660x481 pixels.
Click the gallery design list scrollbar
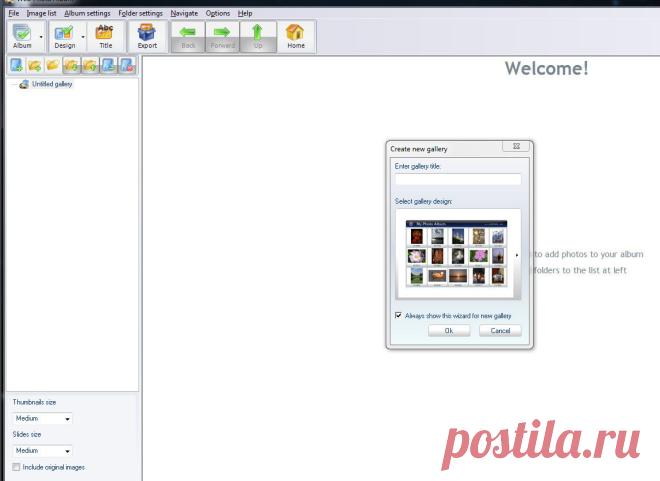(517, 255)
